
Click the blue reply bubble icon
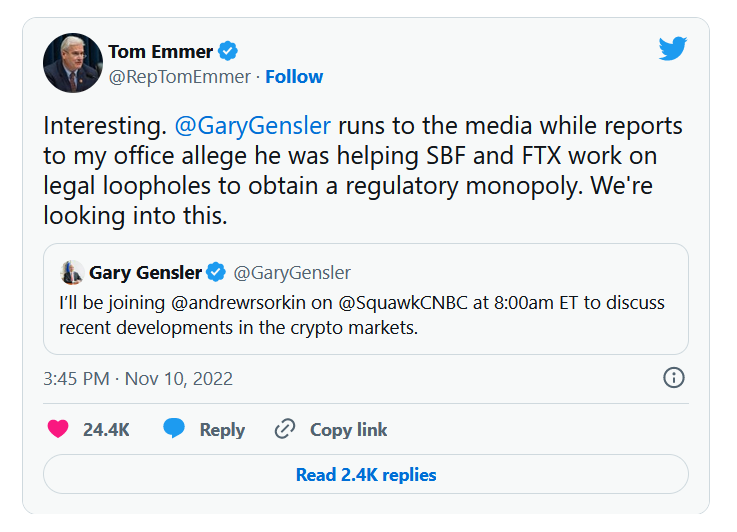pyautogui.click(x=174, y=429)
